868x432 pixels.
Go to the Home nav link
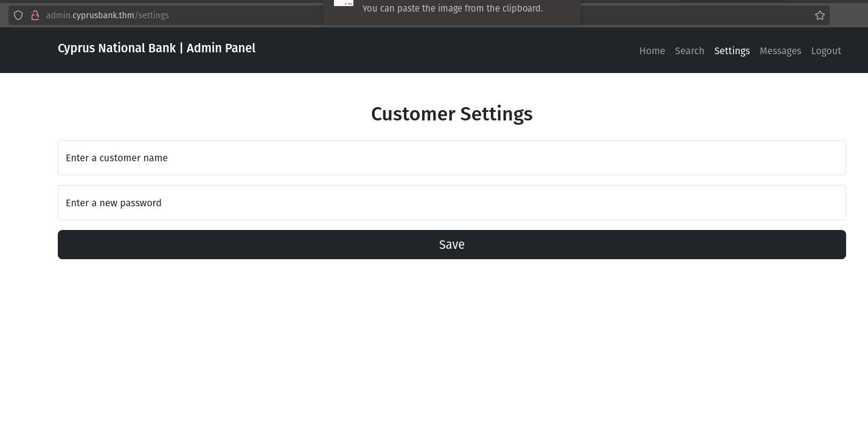pos(652,51)
